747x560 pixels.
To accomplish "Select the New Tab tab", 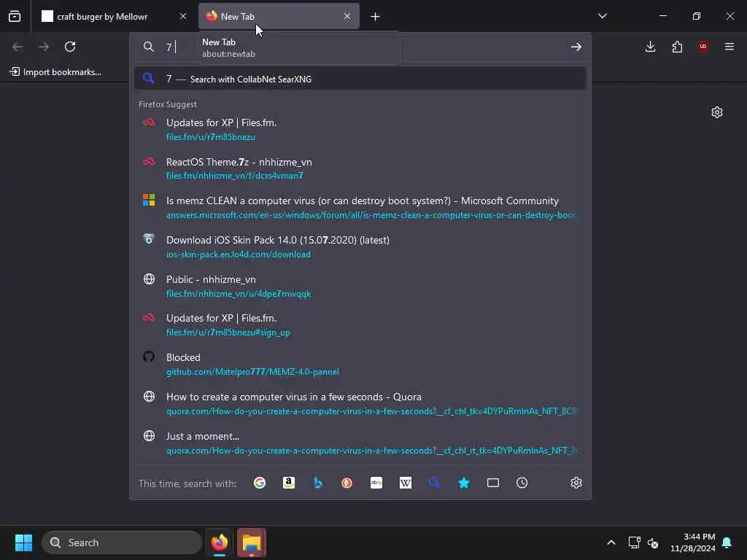I will click(279, 16).
